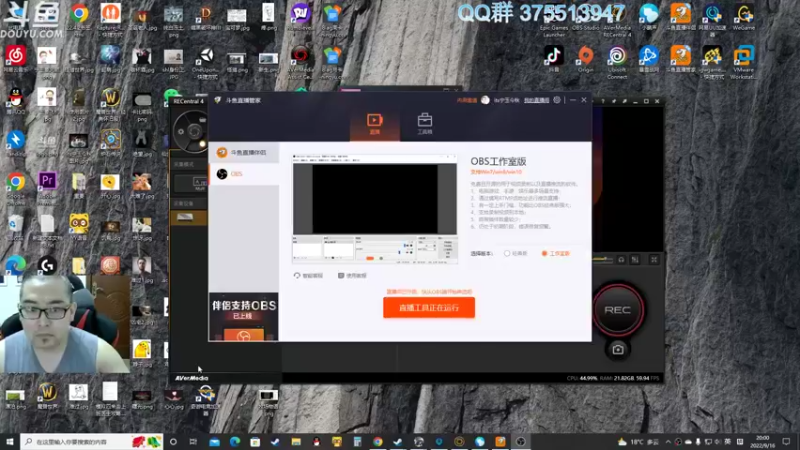Open the taskbar clock and date

763,441
